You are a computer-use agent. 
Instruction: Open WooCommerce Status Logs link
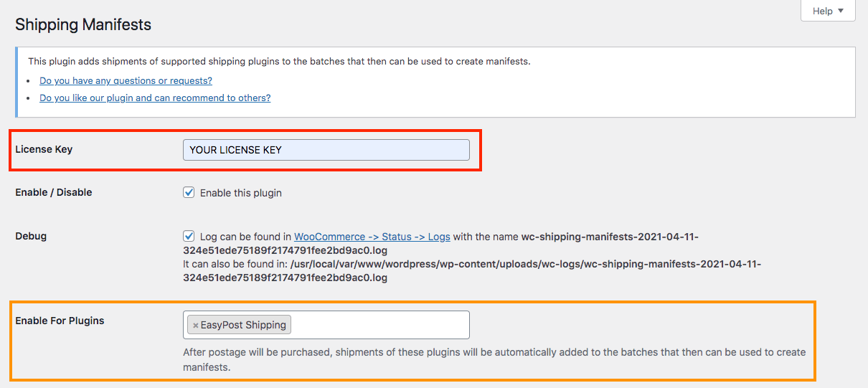pyautogui.click(x=372, y=237)
